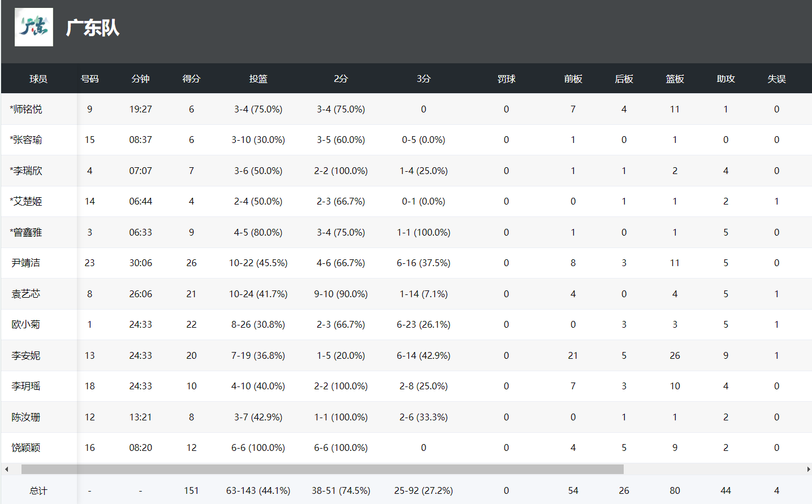Screen dimensions: 812x504
Task: Select player 尹靖洁 in the table
Action: (x=407, y=263)
